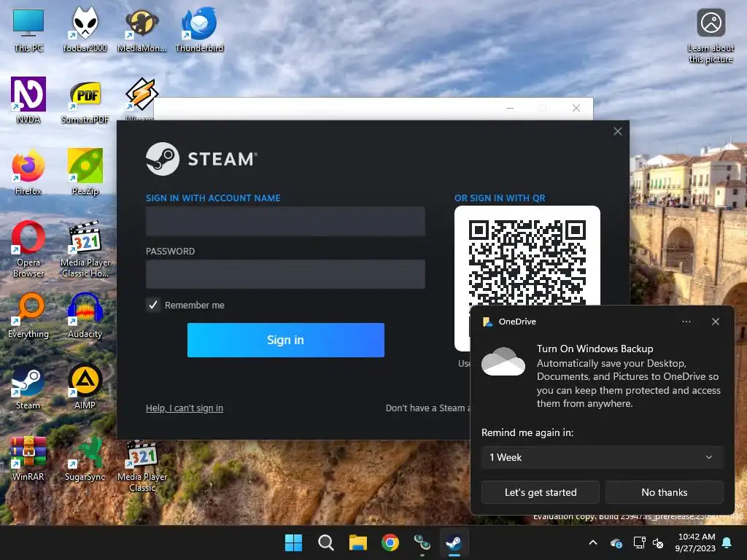Viewport: 747px width, 560px height.
Task: Launch Opera Browser desktop shortcut
Action: tap(28, 249)
